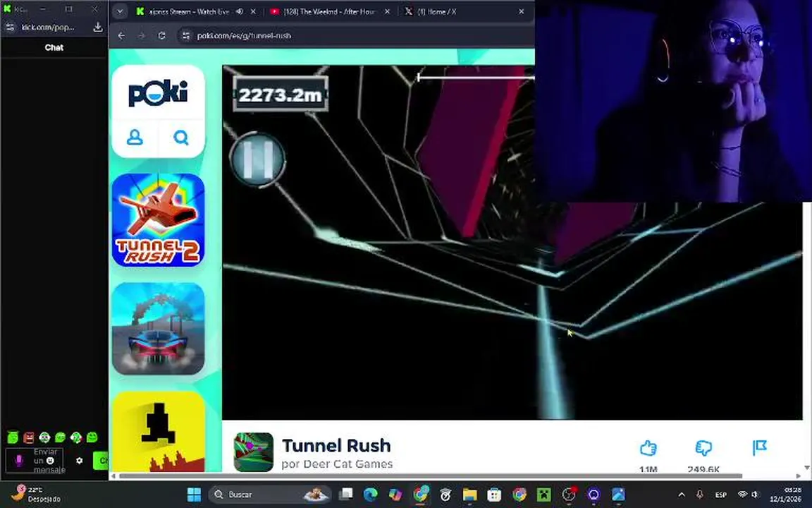Go back in the Poki browser window
Viewport: 812px width, 508px height.
point(121,35)
